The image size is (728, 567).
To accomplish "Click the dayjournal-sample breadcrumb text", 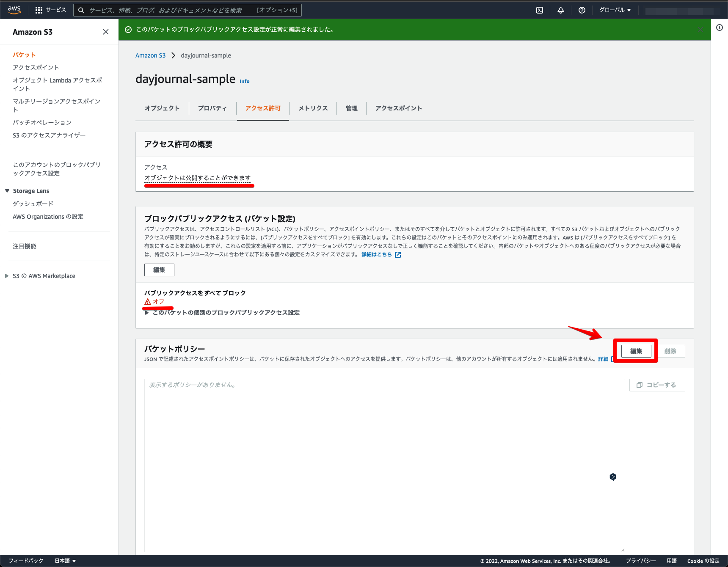I will [206, 55].
